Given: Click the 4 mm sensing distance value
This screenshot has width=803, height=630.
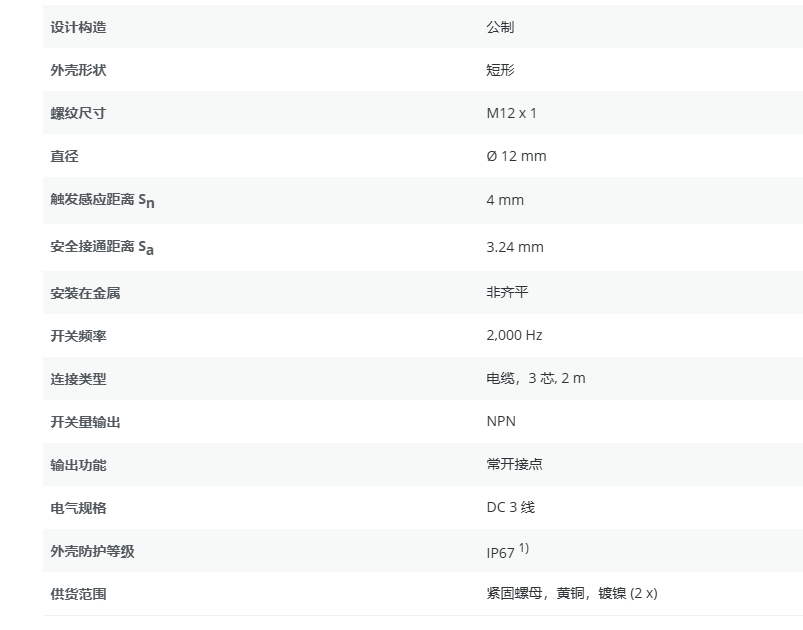Looking at the screenshot, I should pos(505,200).
